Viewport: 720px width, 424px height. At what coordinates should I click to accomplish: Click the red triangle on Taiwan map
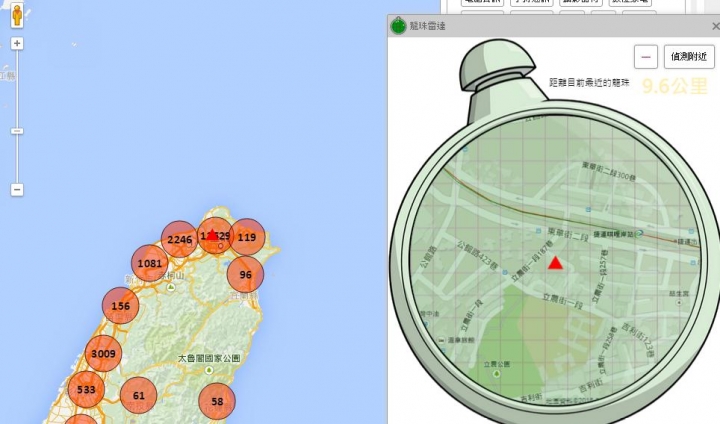pyautogui.click(x=212, y=234)
